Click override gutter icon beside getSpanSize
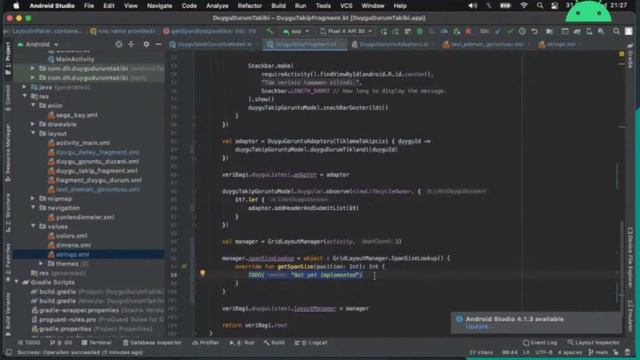Image resolution: width=640 pixels, height=360 pixels. tap(184, 266)
